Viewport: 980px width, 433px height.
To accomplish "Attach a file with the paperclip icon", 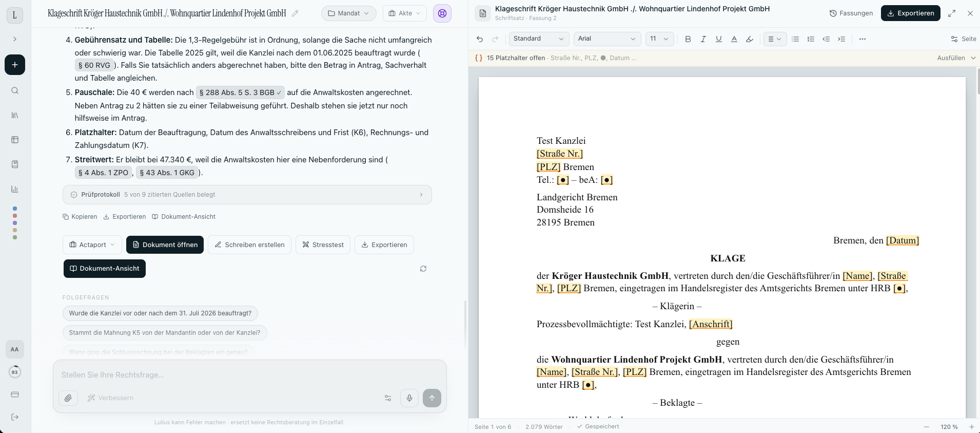I will (x=68, y=398).
